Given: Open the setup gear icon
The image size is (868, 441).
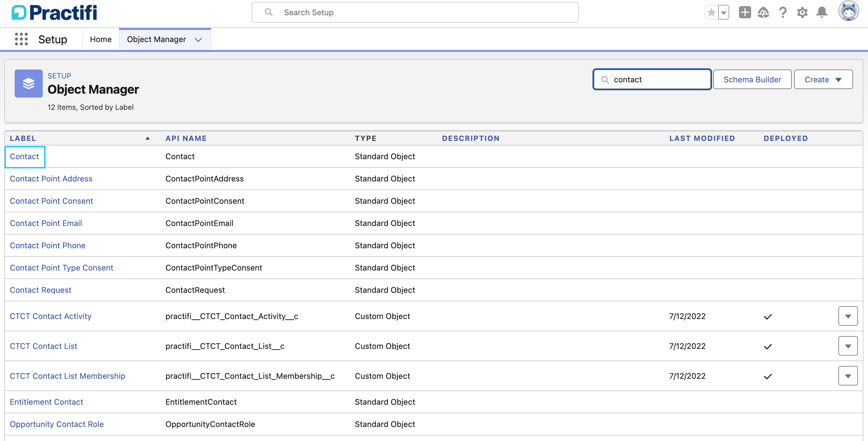Looking at the screenshot, I should tap(802, 13).
